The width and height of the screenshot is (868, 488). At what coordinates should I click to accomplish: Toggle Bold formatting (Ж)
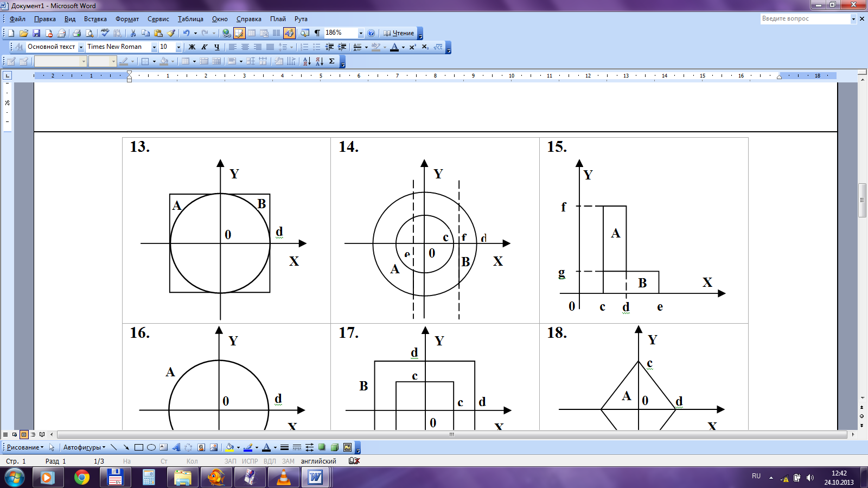(192, 47)
